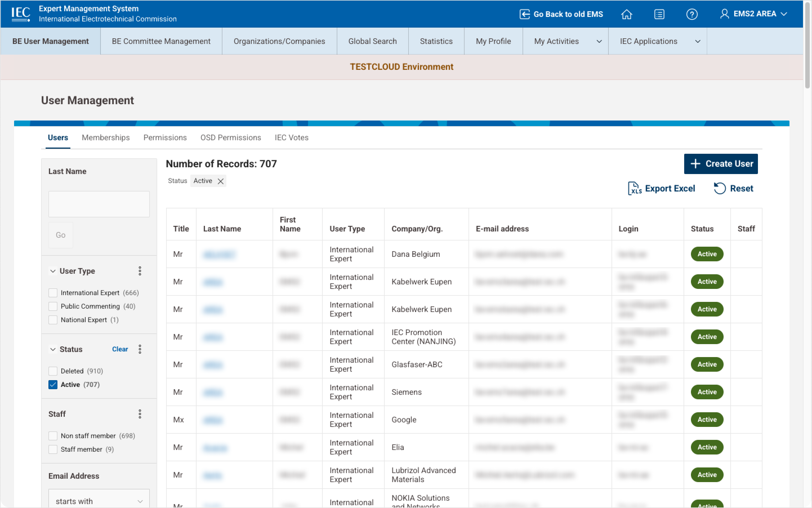812x508 pixels.
Task: Enable the Staff member checkbox
Action: tap(53, 449)
